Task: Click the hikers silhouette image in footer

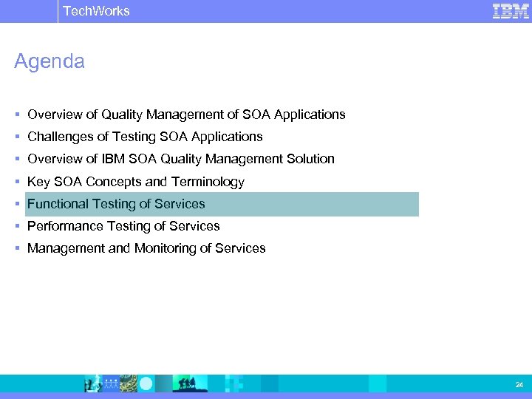Action: pyautogui.click(x=190, y=383)
